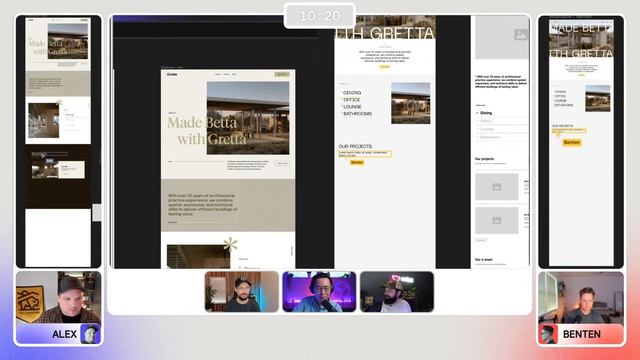Click the ALEX name label

click(x=64, y=334)
